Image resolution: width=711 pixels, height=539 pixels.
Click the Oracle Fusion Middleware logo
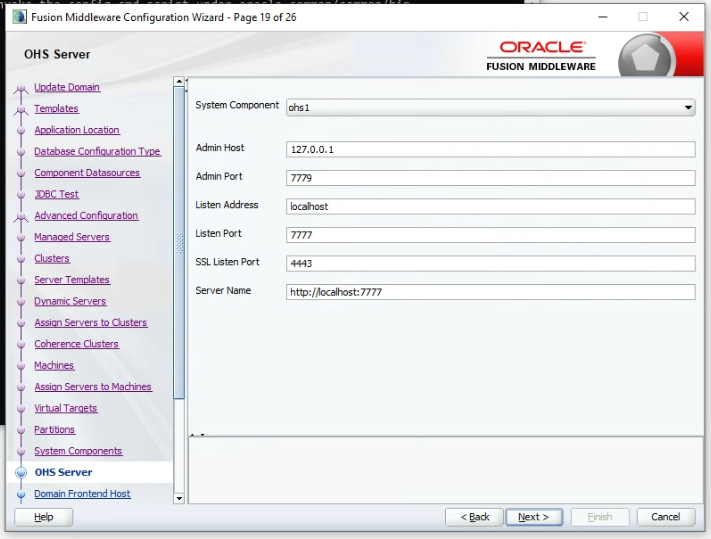[541, 56]
